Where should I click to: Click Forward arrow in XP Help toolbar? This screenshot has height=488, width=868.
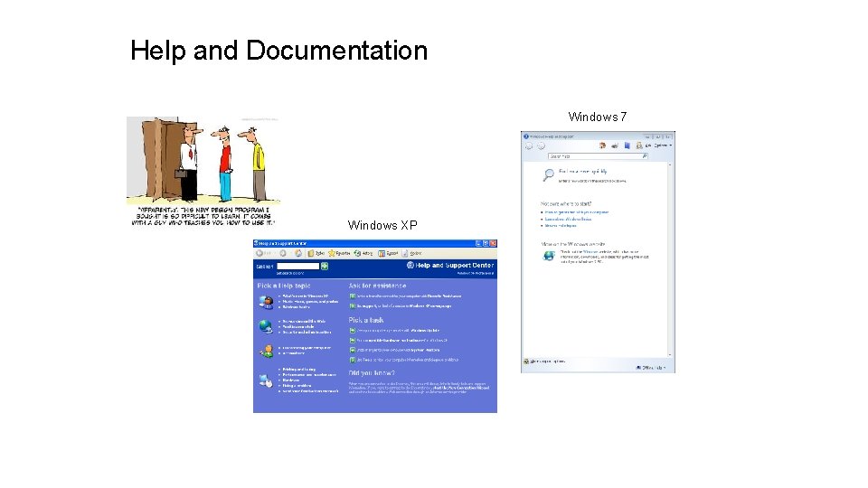pos(283,253)
